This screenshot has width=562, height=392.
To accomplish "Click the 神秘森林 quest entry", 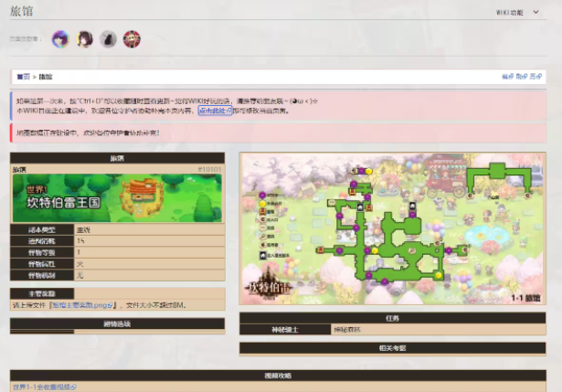I will click(348, 329).
